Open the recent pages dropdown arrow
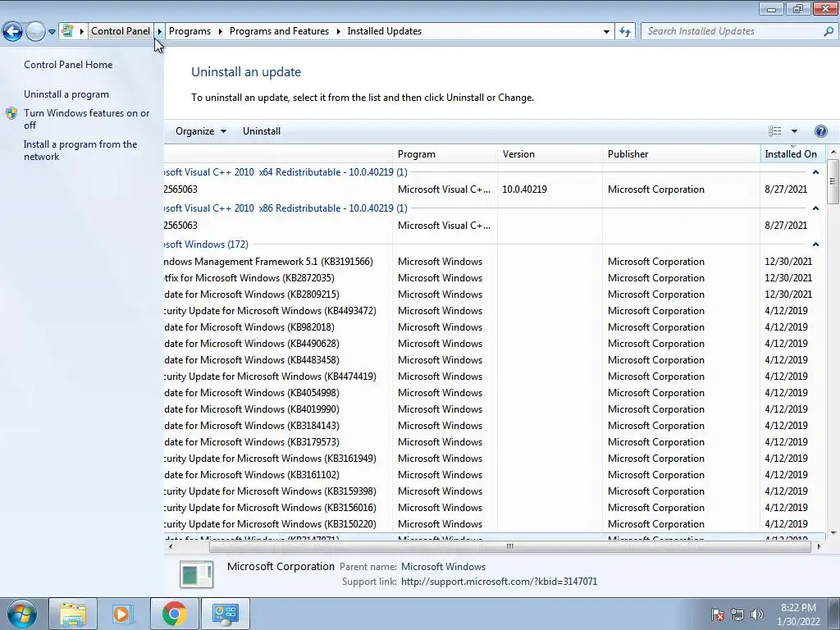Screen dimensions: 840x630 [52, 32]
